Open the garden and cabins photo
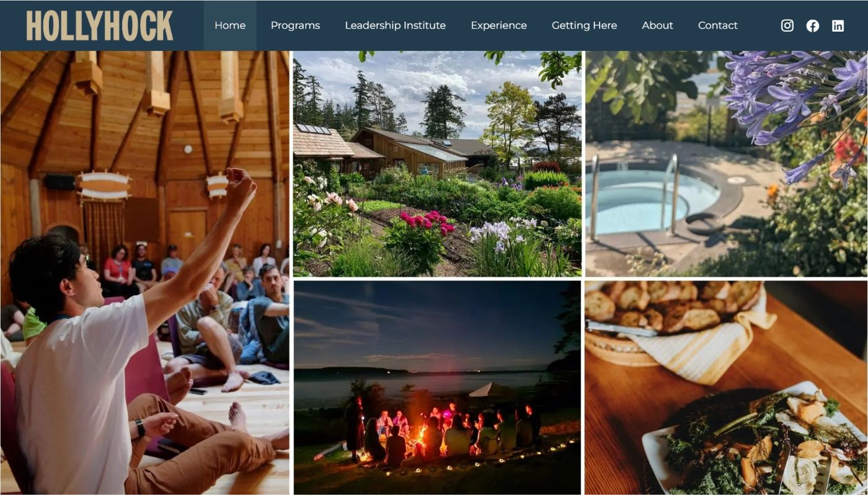Screen dimensions: 868x495 click(437, 164)
